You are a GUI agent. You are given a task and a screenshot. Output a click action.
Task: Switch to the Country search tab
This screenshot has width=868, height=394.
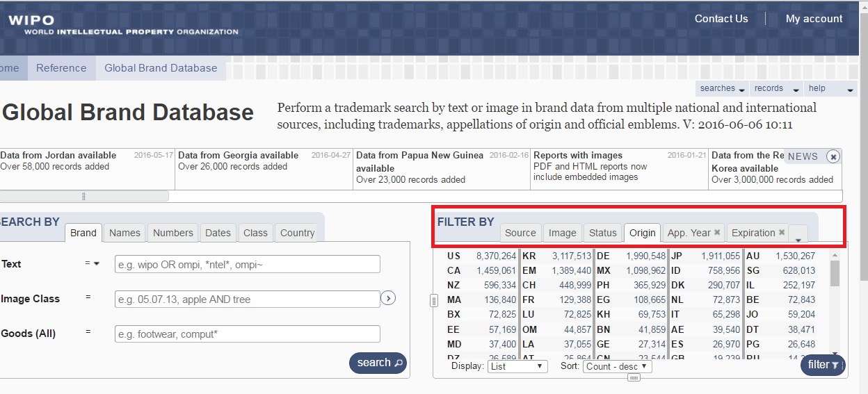[298, 233]
